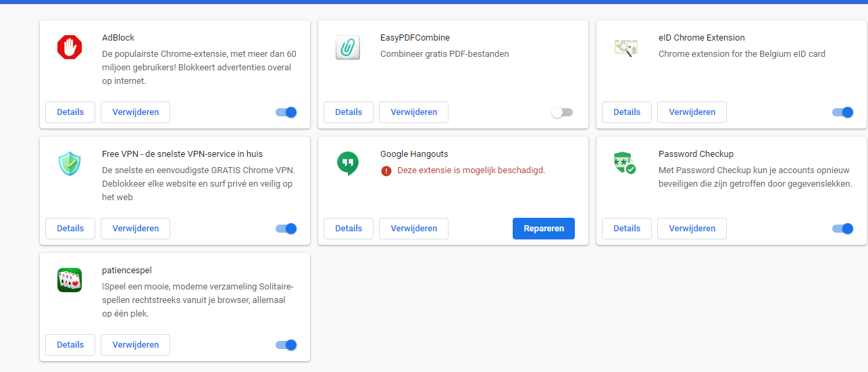This screenshot has height=372, width=868.
Task: Turn off the patiencespel toggle
Action: [x=286, y=345]
